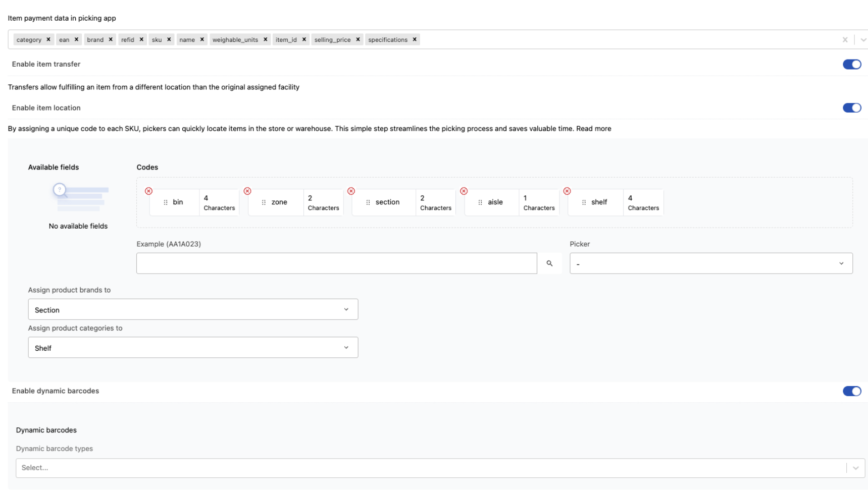868x492 pixels.
Task: Remove the selling_price tag
Action: coord(358,39)
